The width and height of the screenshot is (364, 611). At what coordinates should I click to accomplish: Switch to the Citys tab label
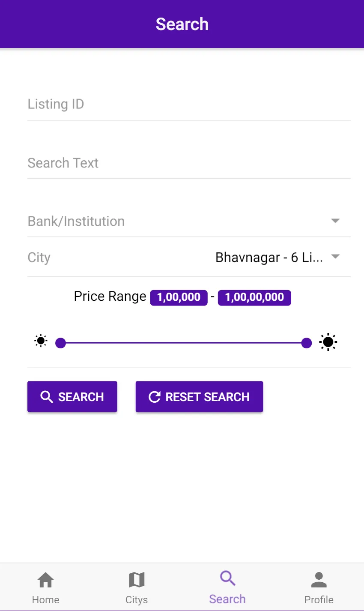click(x=137, y=599)
